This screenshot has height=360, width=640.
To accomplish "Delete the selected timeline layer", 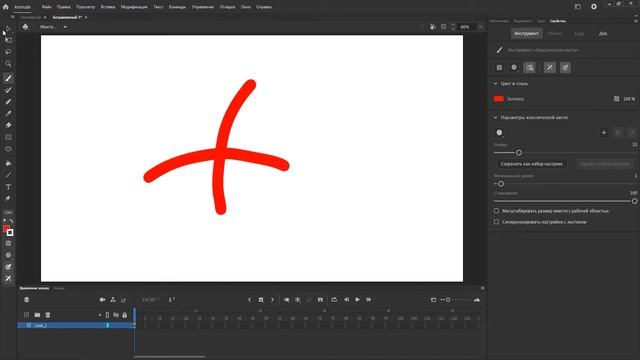I will coord(48,315).
